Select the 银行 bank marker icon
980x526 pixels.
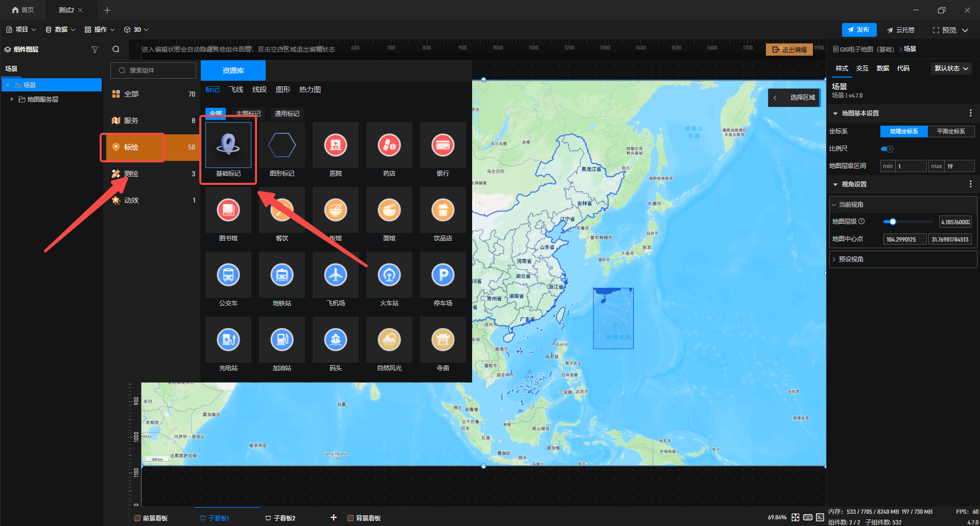pyautogui.click(x=442, y=146)
